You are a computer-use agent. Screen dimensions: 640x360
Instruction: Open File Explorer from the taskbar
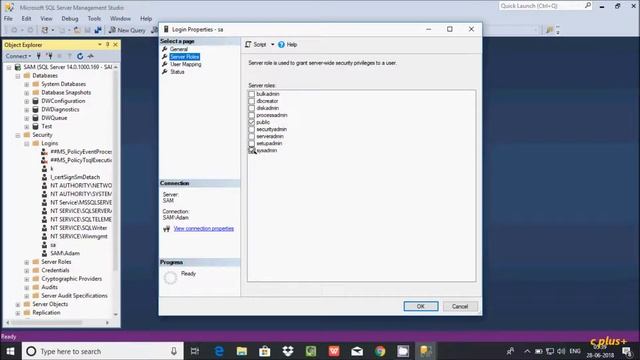242,351
